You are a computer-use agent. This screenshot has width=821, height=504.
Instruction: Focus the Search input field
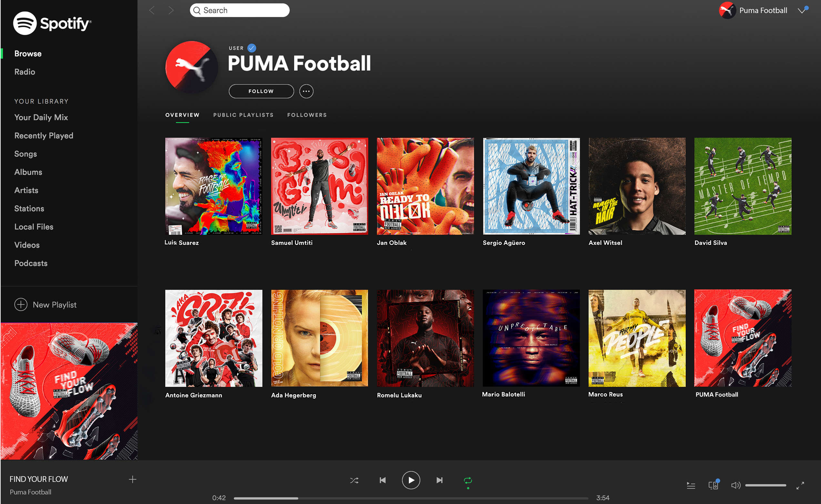tap(239, 10)
